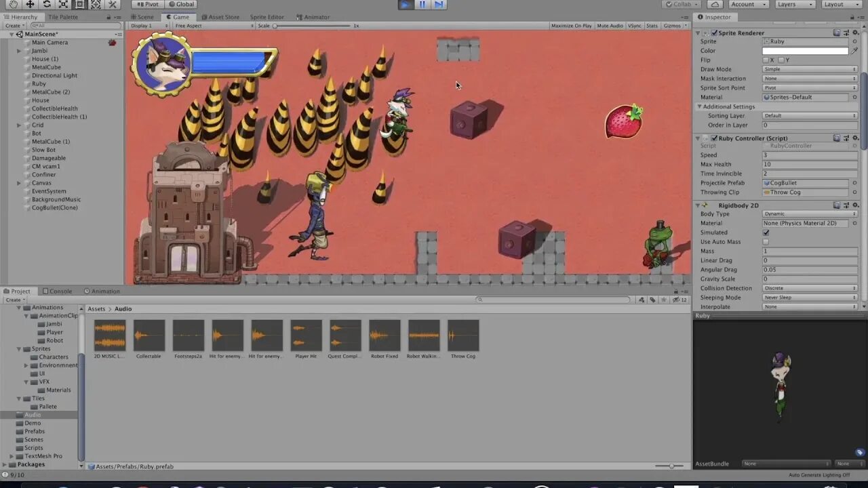Open the Projectile Prefab object picker

point(854,183)
